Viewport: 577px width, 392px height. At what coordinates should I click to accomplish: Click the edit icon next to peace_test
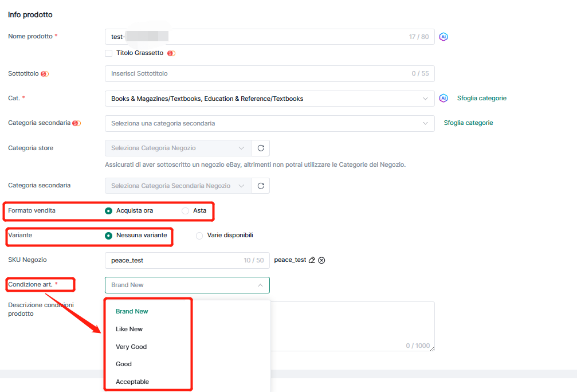(312, 260)
